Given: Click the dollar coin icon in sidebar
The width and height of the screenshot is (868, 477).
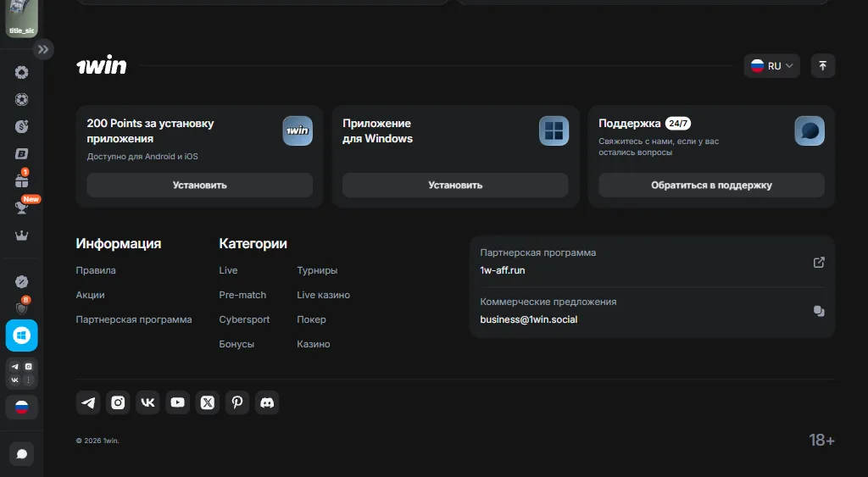Looking at the screenshot, I should click(21, 127).
